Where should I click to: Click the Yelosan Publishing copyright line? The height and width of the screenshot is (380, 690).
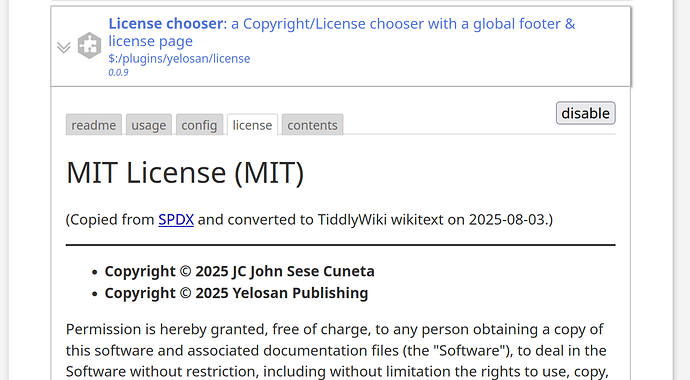point(236,293)
